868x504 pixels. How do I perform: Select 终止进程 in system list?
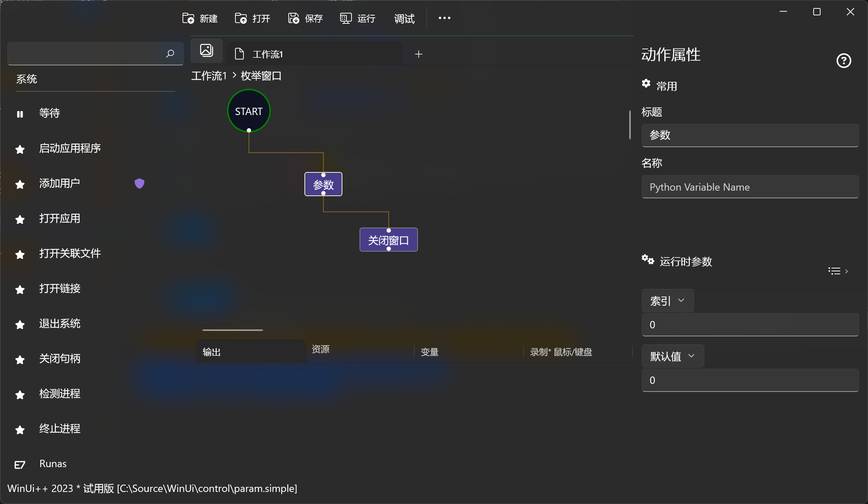tap(60, 428)
